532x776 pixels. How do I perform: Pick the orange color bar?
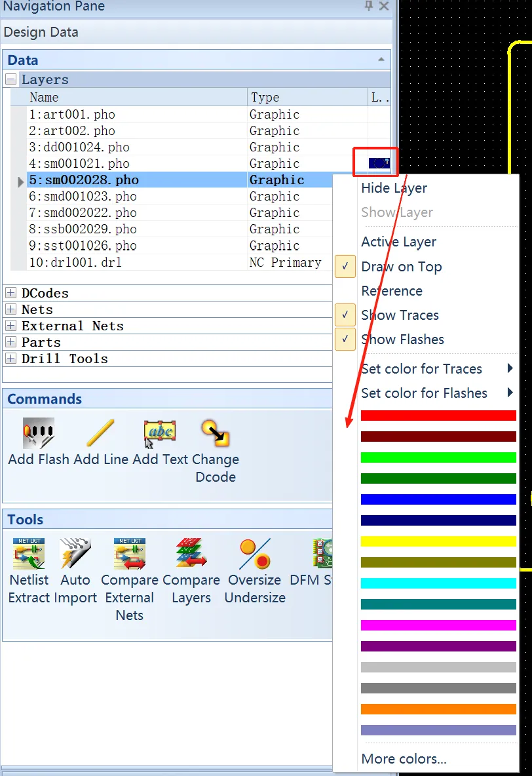pos(438,708)
